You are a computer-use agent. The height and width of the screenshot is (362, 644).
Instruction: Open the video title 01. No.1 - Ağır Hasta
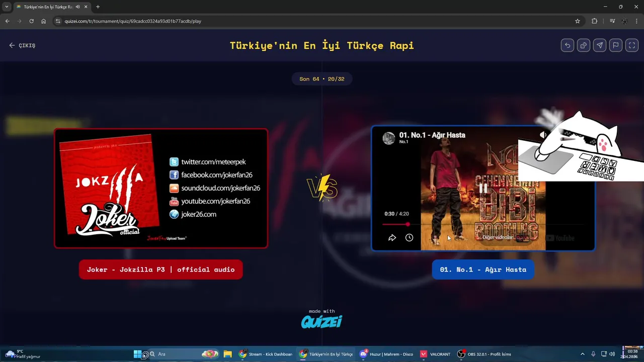coord(432,135)
